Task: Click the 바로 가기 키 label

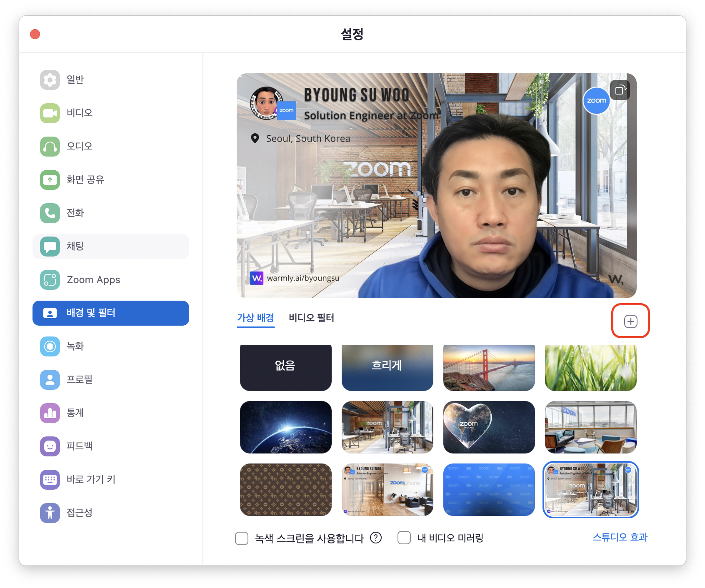Action: [x=91, y=479]
